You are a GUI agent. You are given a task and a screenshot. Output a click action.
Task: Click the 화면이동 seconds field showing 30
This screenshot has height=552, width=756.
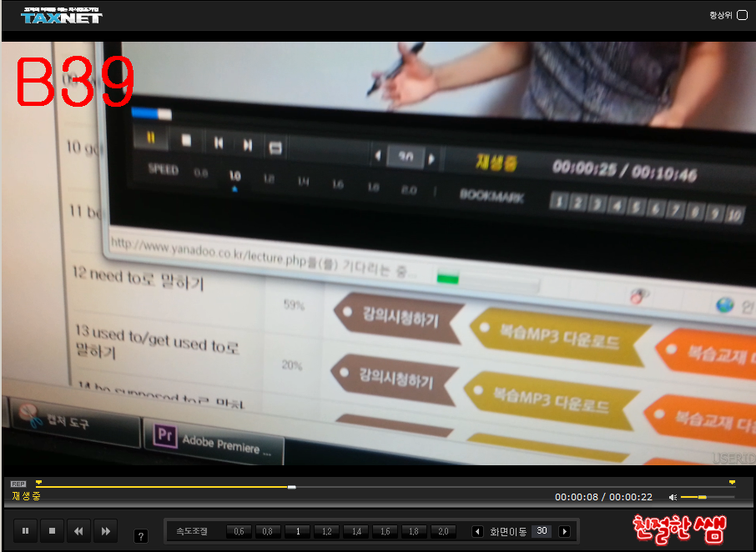542,531
